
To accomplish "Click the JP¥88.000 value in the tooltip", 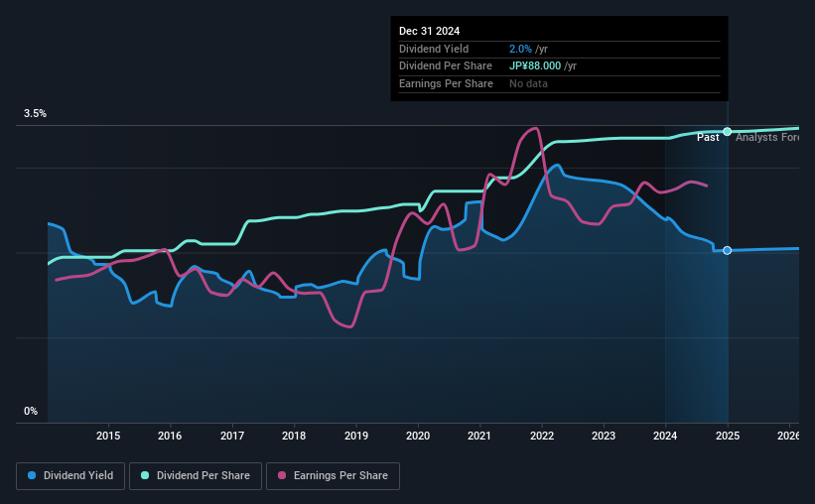I will pyautogui.click(x=535, y=66).
